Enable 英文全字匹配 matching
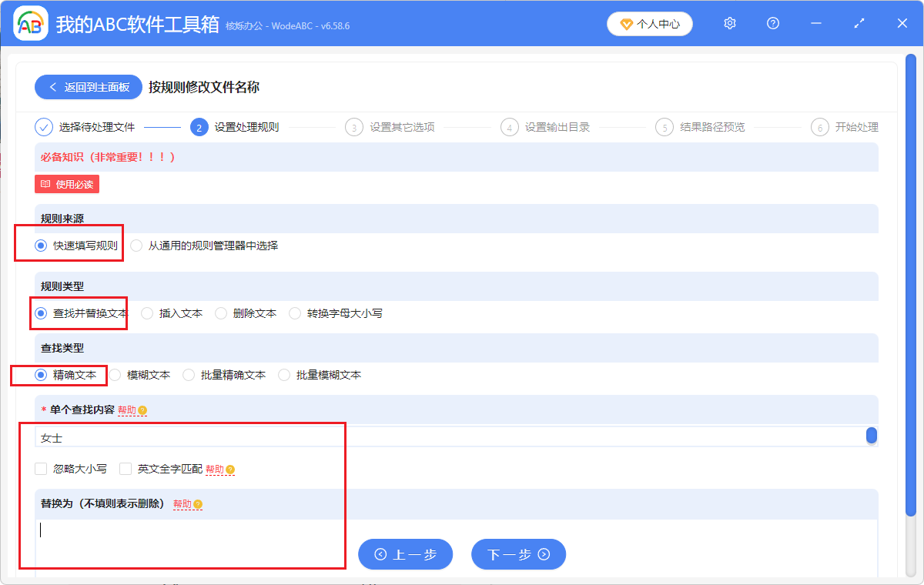Screen dimensions: 924x585 click(125, 467)
